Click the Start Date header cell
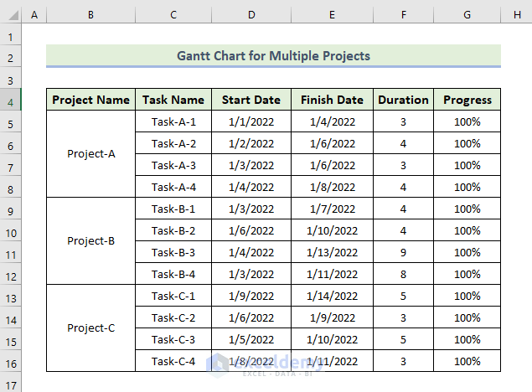The image size is (532, 392). point(251,101)
